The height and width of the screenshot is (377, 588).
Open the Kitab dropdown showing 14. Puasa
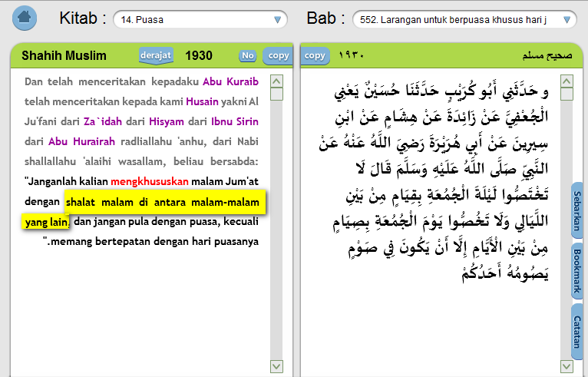(x=200, y=19)
